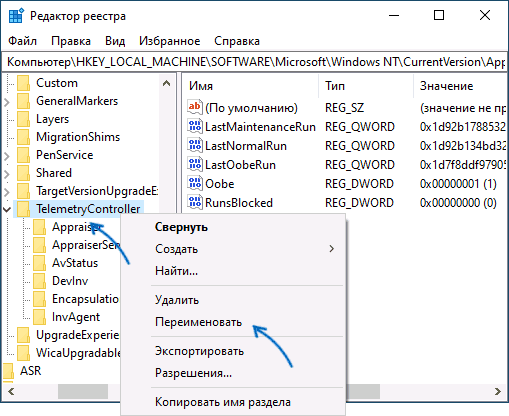Select the InvAgent key label
The height and width of the screenshot is (416, 509).
pyautogui.click(x=76, y=317)
